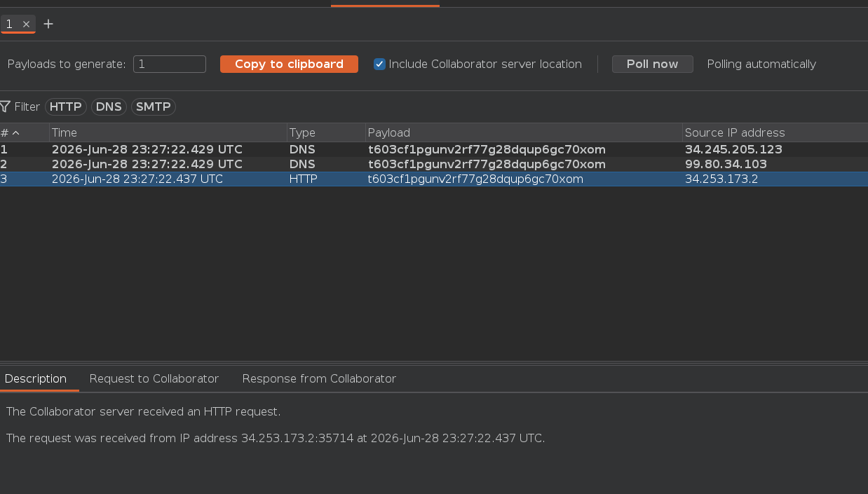This screenshot has height=494, width=868.
Task: Sort by the Payload column header
Action: (524, 132)
